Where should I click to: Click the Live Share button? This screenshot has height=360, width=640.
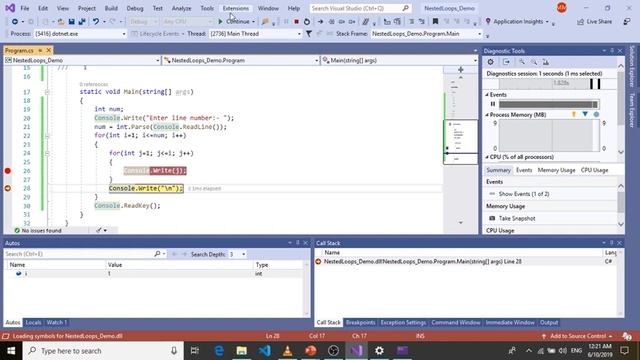(594, 22)
